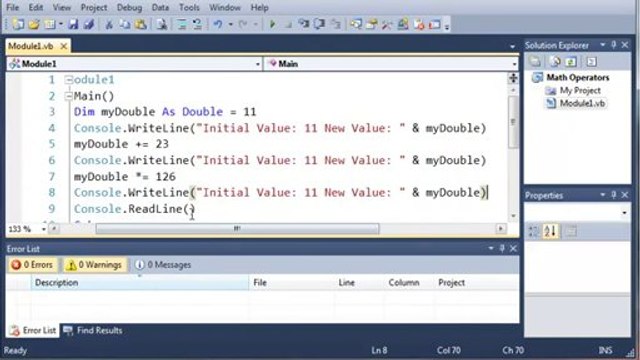Uncomment the selected lines icon
The image size is (640, 360).
(198, 24)
